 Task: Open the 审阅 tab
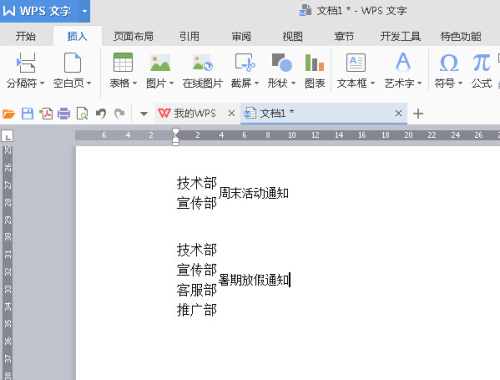[x=241, y=36]
